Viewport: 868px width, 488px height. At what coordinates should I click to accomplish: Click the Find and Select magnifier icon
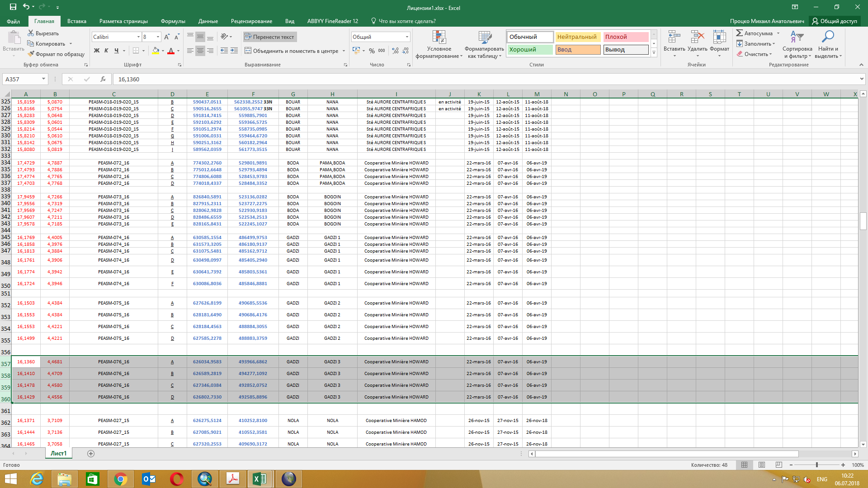[x=828, y=37]
